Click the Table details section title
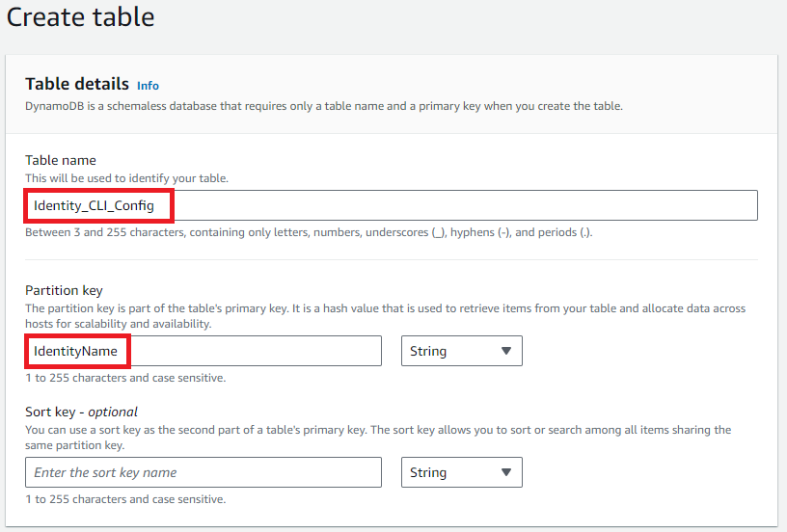This screenshot has width=787, height=532. pos(77,84)
